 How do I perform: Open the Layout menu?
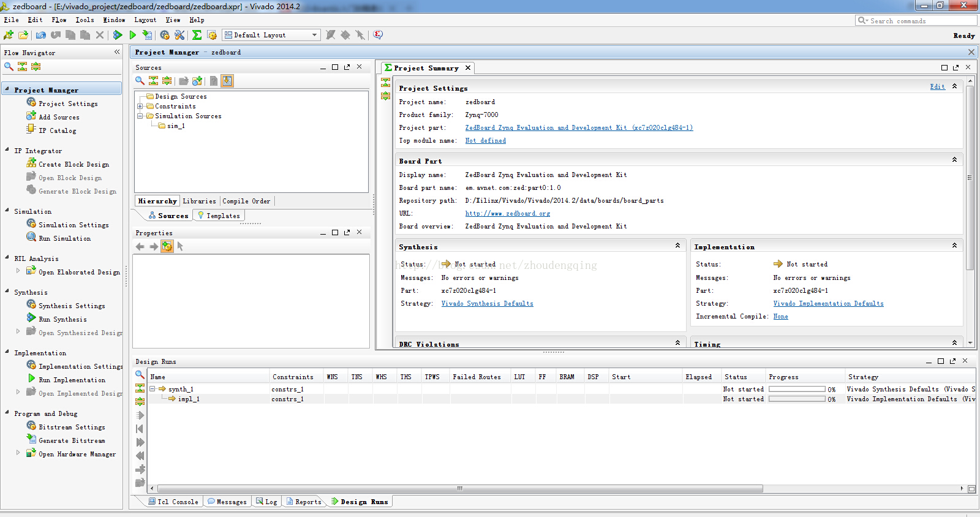pos(145,20)
